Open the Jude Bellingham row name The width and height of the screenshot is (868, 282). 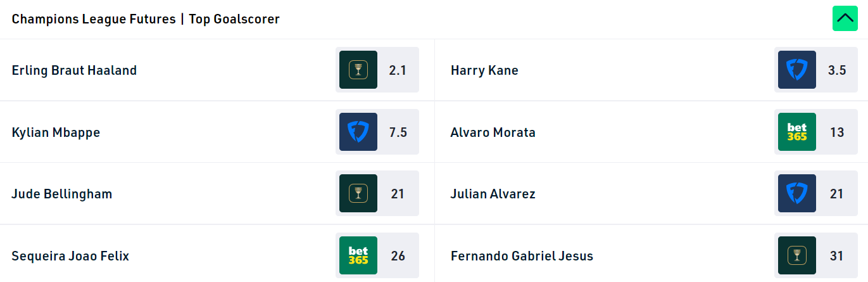click(62, 194)
